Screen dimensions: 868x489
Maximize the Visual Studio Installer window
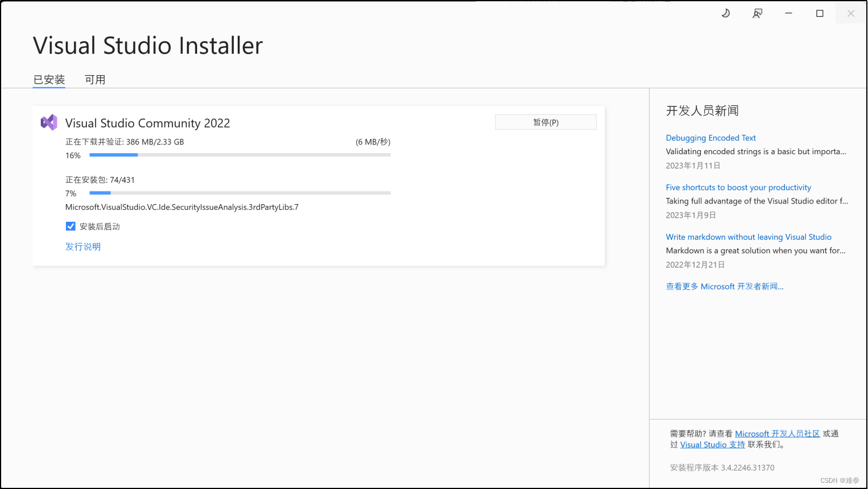coord(820,13)
